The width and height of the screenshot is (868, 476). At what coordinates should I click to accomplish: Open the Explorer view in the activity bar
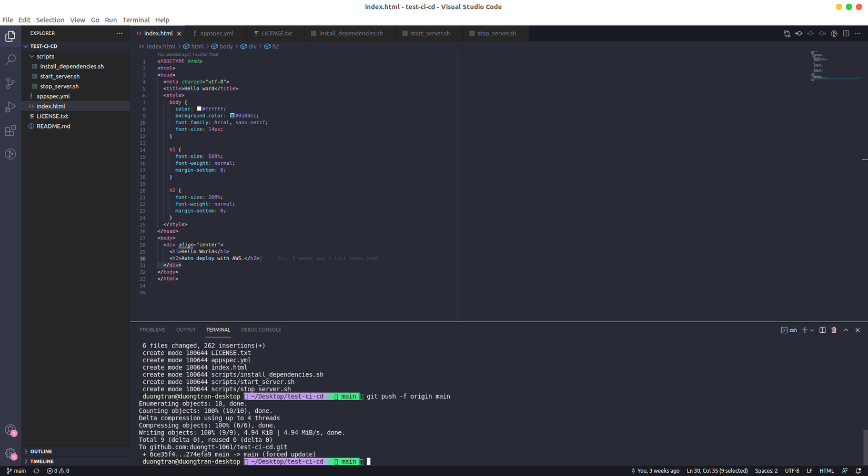tap(11, 36)
